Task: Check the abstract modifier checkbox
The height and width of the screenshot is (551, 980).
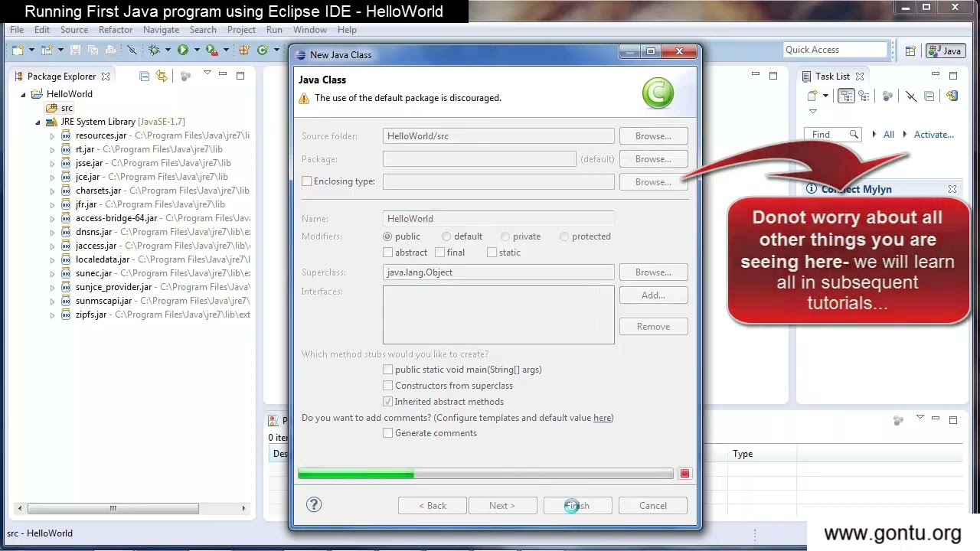Action: click(387, 253)
